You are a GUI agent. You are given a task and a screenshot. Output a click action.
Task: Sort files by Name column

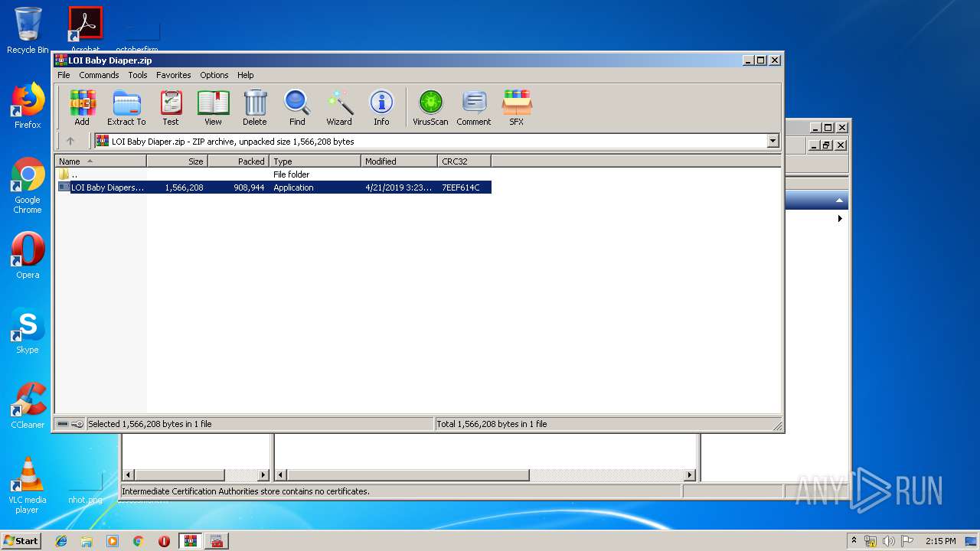point(100,161)
